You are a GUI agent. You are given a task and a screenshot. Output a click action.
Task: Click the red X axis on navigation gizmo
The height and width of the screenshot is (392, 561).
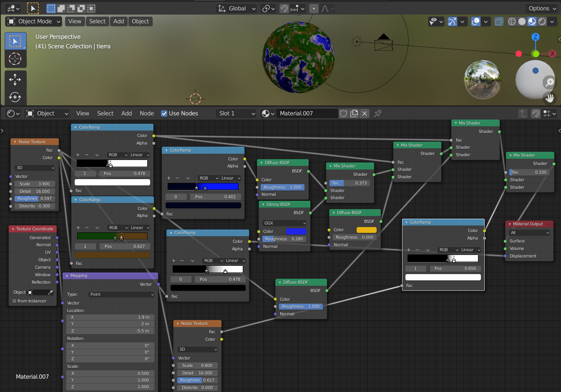(x=552, y=54)
